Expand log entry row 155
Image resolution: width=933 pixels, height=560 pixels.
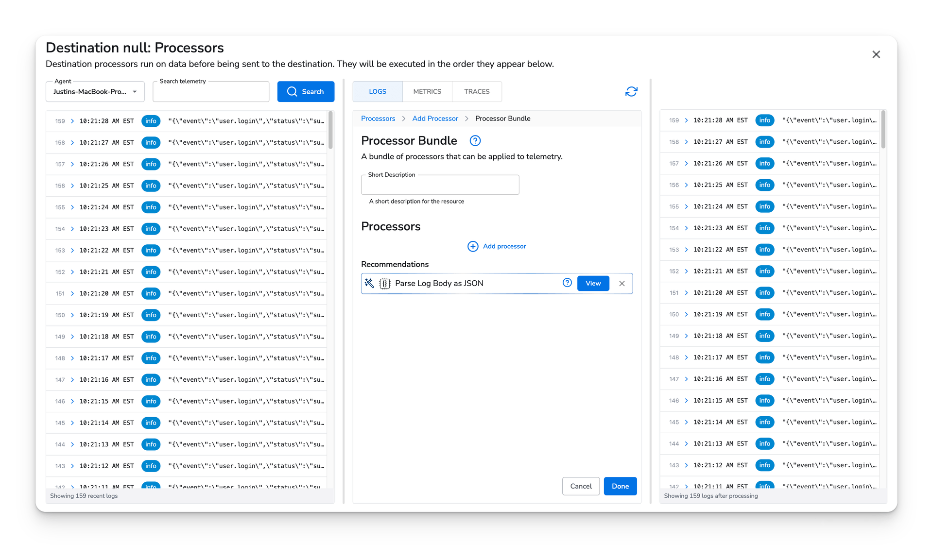click(72, 207)
